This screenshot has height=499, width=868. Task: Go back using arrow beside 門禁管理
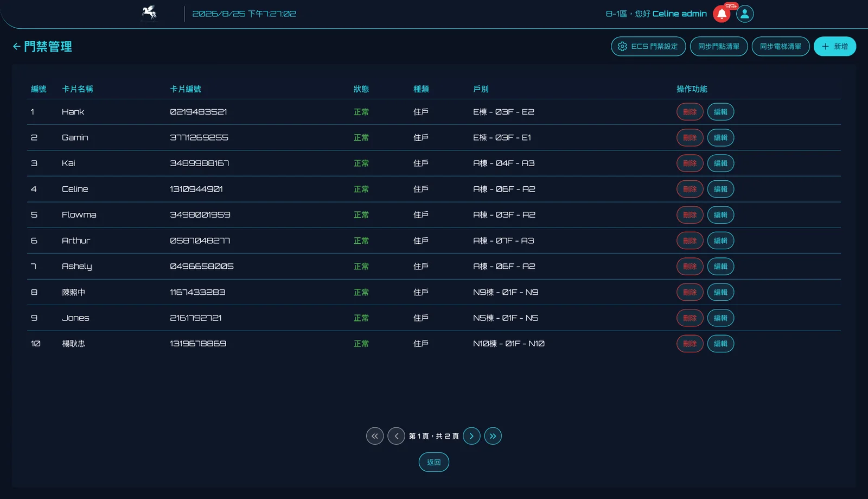tap(17, 47)
